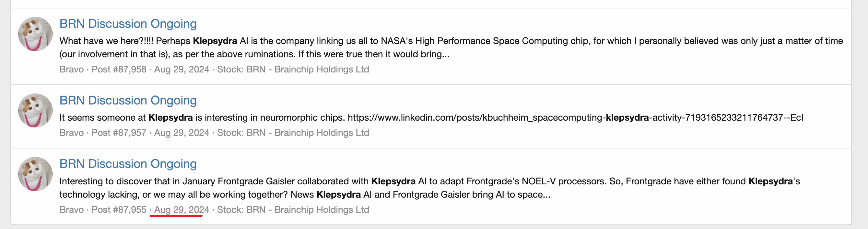Click Bravo's avatar on the third post
868x229 pixels.
35,174
